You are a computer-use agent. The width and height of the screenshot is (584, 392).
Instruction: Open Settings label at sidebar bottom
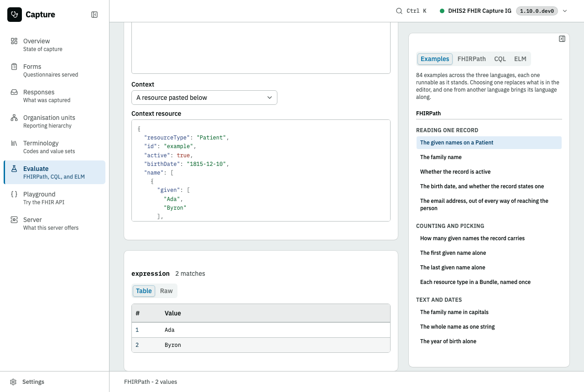(33, 382)
